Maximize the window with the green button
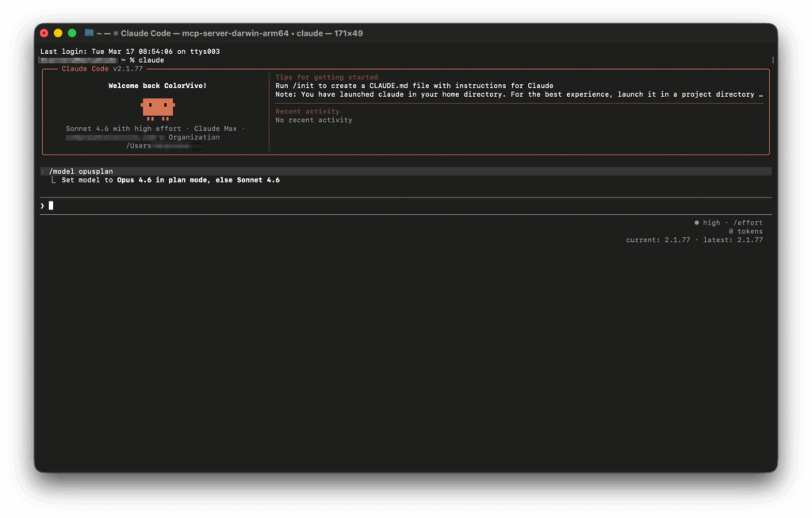The image size is (812, 518). (x=72, y=33)
